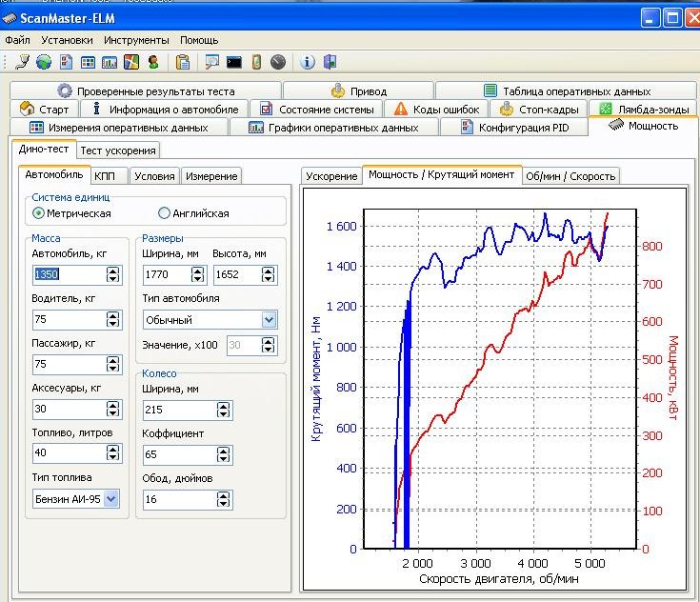700x602 pixels.
Task: Click the connect cable icon in toolbar
Action: [23, 62]
